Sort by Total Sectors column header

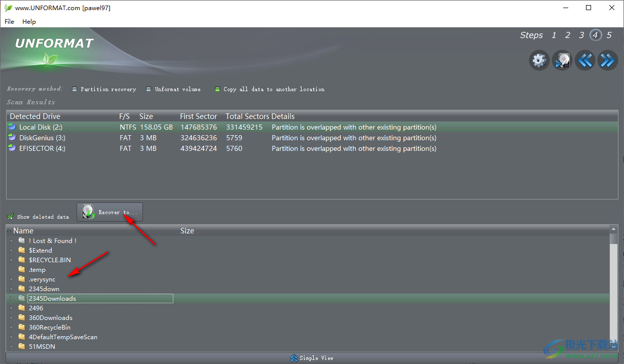pyautogui.click(x=247, y=116)
